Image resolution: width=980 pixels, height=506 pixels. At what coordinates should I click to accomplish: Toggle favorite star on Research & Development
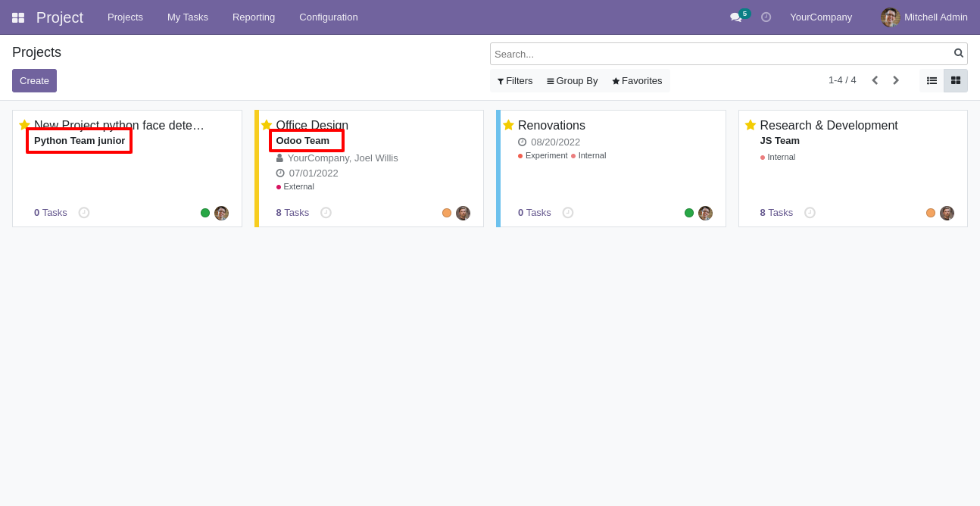pos(751,125)
